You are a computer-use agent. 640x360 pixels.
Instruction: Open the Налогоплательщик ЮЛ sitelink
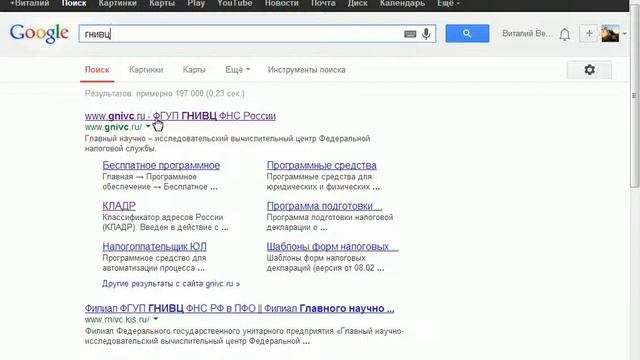(154, 247)
